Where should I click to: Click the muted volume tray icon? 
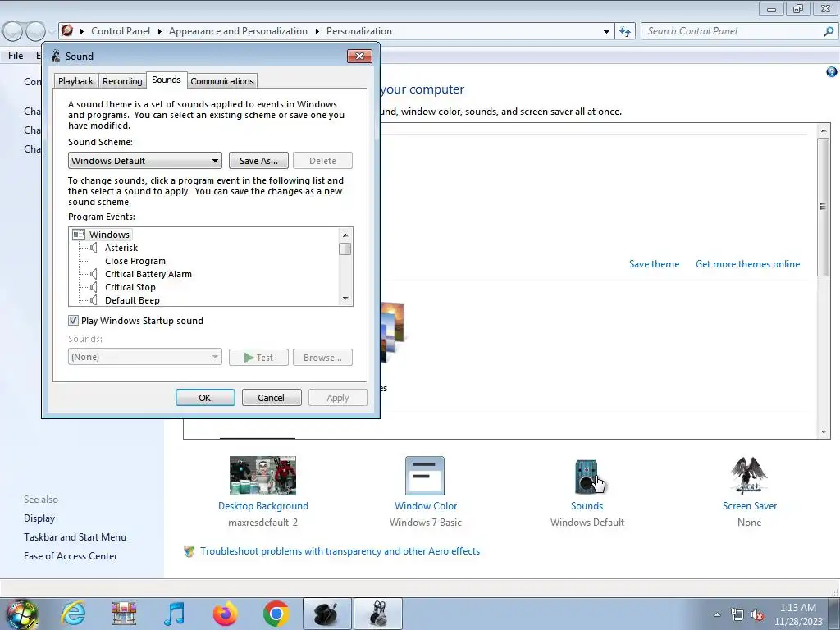[757, 615]
